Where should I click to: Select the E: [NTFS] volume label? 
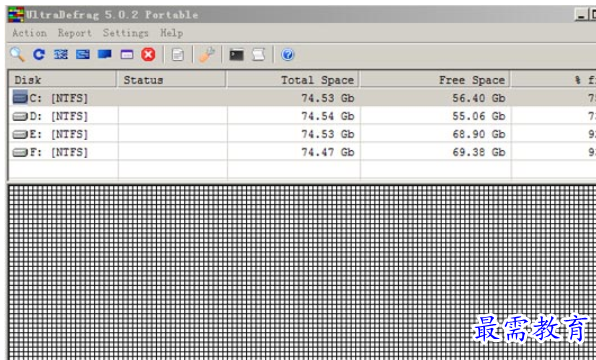pyautogui.click(x=59, y=134)
